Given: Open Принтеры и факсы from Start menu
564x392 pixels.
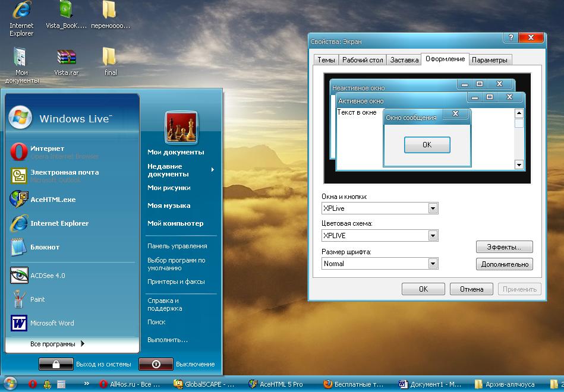Looking at the screenshot, I should tap(176, 282).
